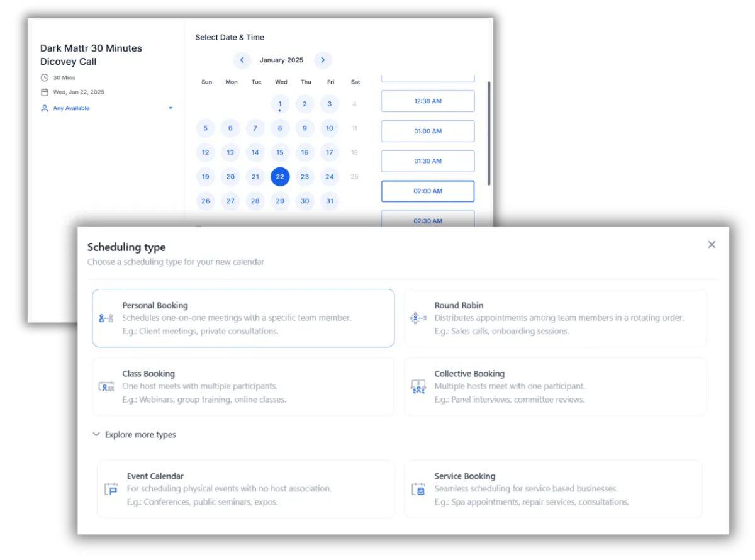Click the clock icon beside 30 Mins
This screenshot has width=755, height=560.
(x=44, y=78)
